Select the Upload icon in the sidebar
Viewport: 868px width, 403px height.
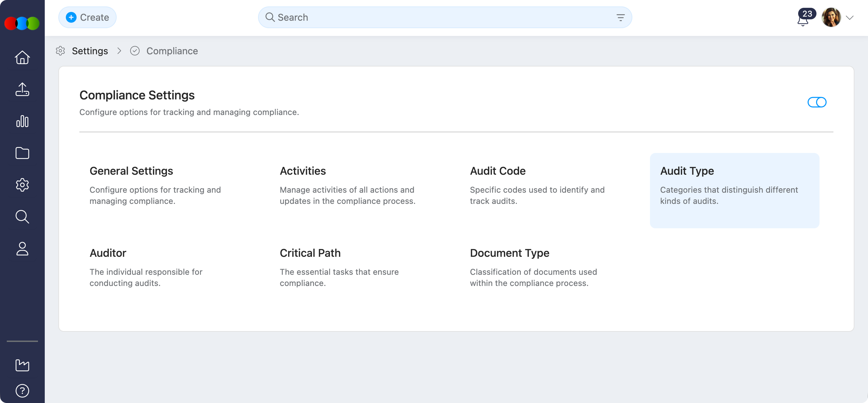22,90
